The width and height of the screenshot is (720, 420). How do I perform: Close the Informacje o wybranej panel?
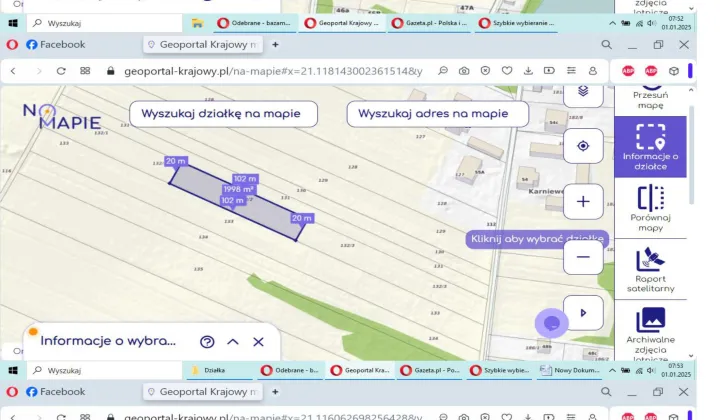pos(258,341)
